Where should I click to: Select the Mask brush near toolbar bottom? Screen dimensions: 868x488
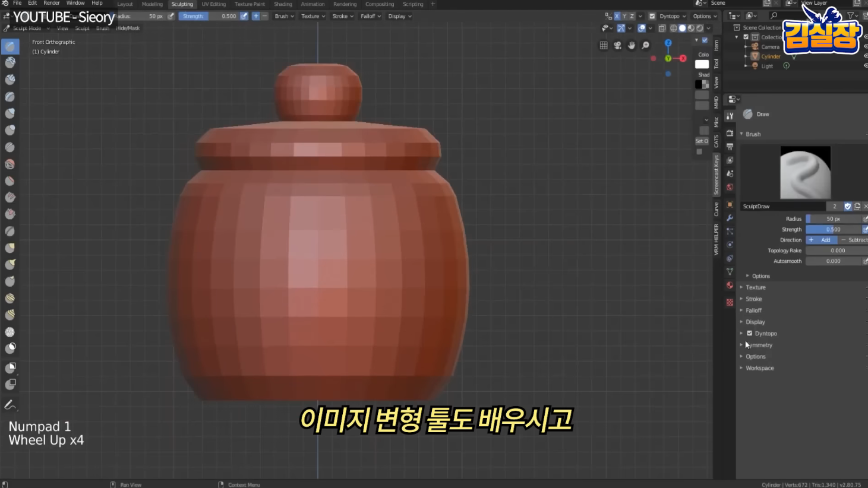pyautogui.click(x=10, y=348)
